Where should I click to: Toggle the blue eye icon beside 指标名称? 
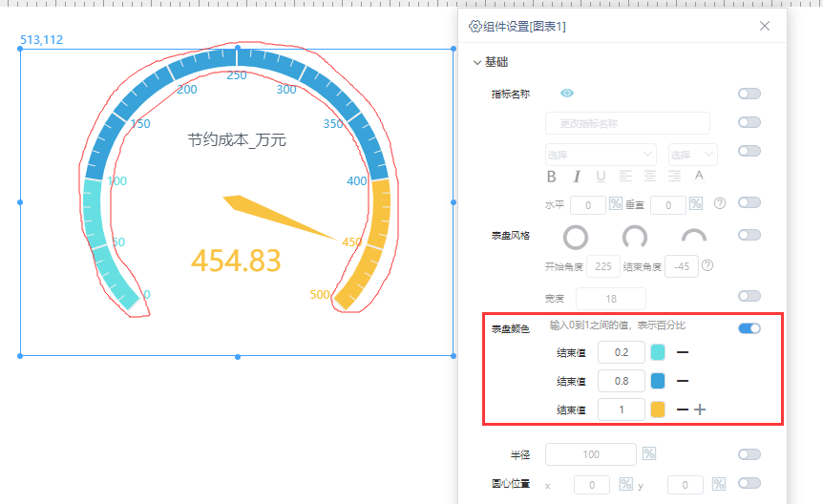(x=567, y=93)
